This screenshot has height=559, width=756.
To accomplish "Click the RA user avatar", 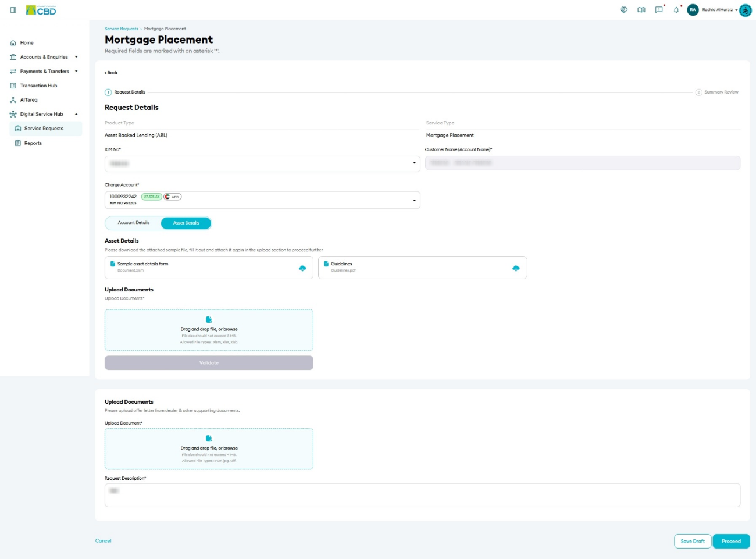I will pos(693,10).
